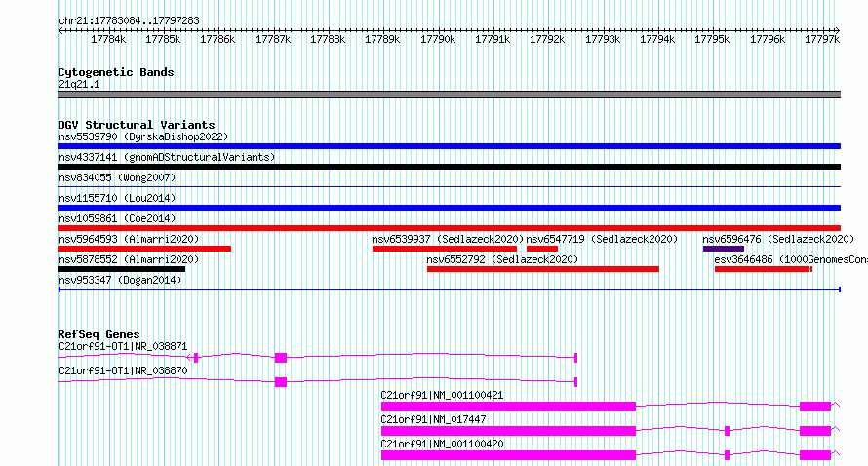Open nsv1155710 (Lou2014) variant label
Screen dimensions: 868x466
(117, 198)
